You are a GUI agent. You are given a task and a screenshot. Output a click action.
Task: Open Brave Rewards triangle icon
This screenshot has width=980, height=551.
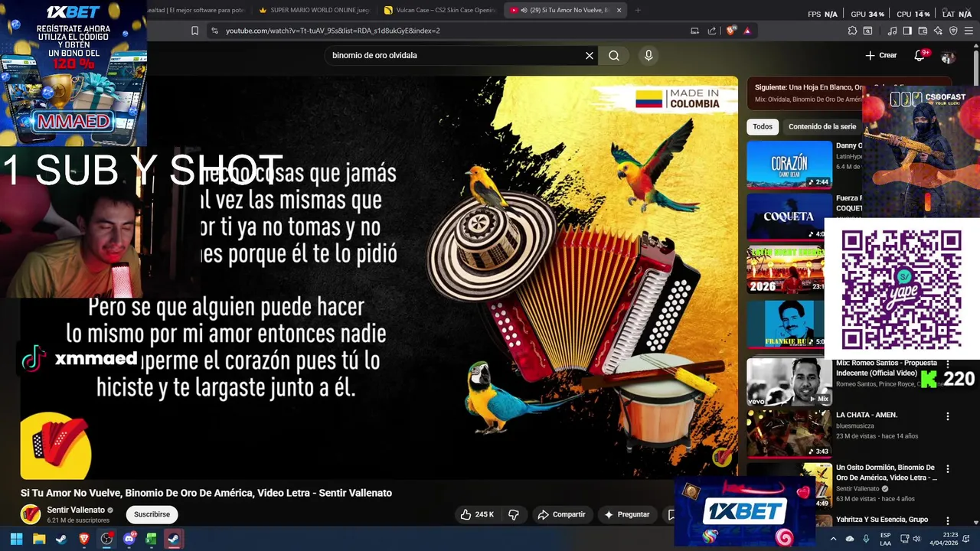point(747,31)
